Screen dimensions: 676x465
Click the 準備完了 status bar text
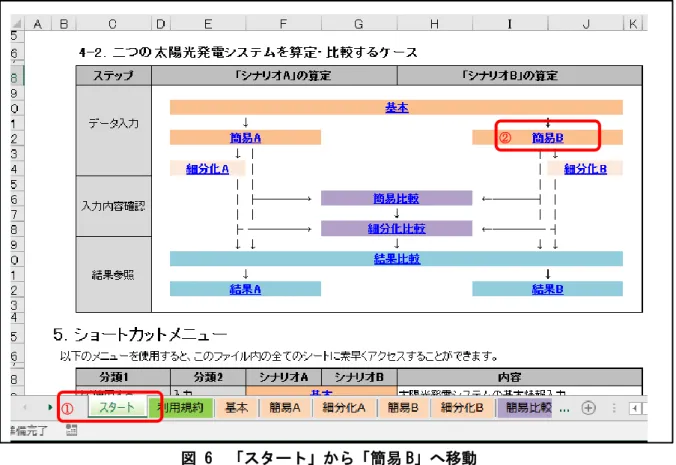tap(28, 430)
